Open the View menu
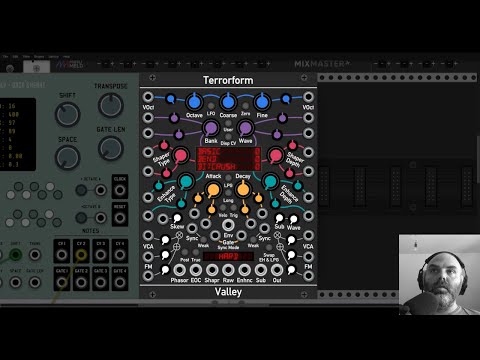480x360 pixels. 26,57
